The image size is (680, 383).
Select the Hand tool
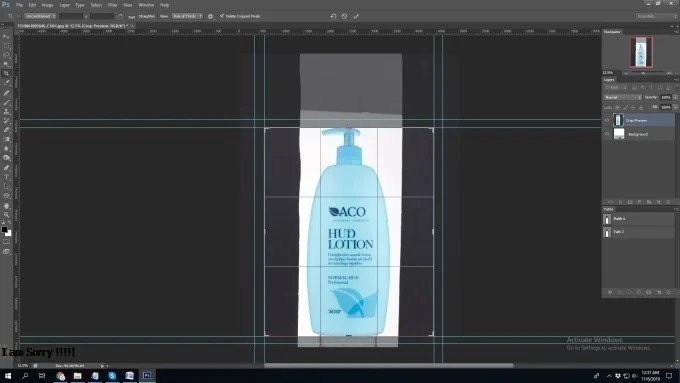coord(6,206)
